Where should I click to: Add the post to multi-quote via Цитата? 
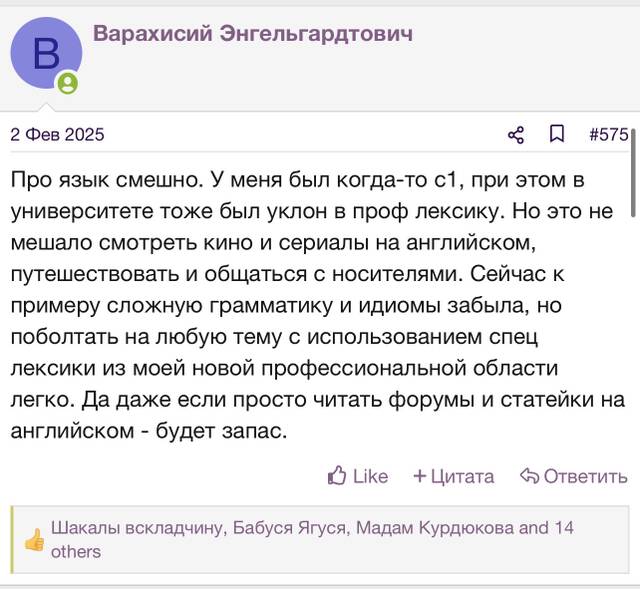tap(462, 477)
